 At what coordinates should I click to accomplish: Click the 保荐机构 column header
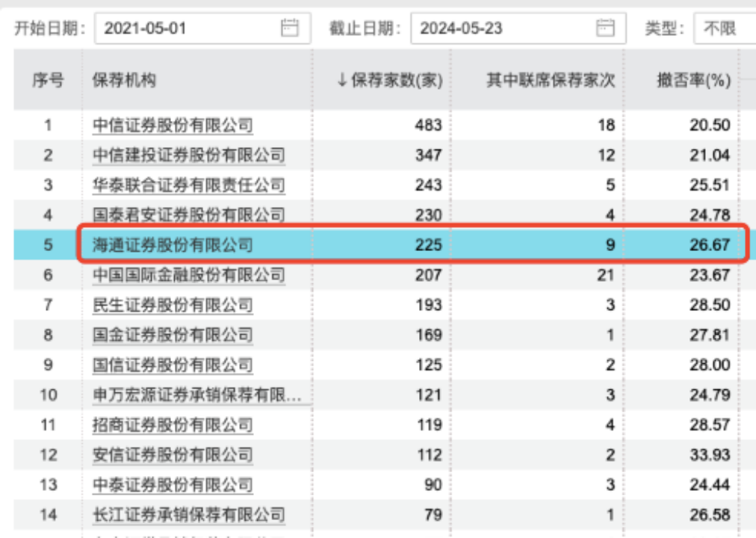point(124,80)
